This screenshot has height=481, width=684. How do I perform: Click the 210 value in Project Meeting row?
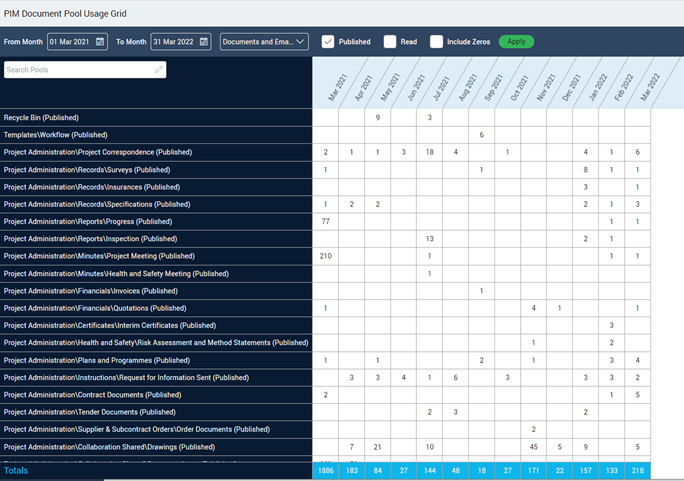pos(325,256)
